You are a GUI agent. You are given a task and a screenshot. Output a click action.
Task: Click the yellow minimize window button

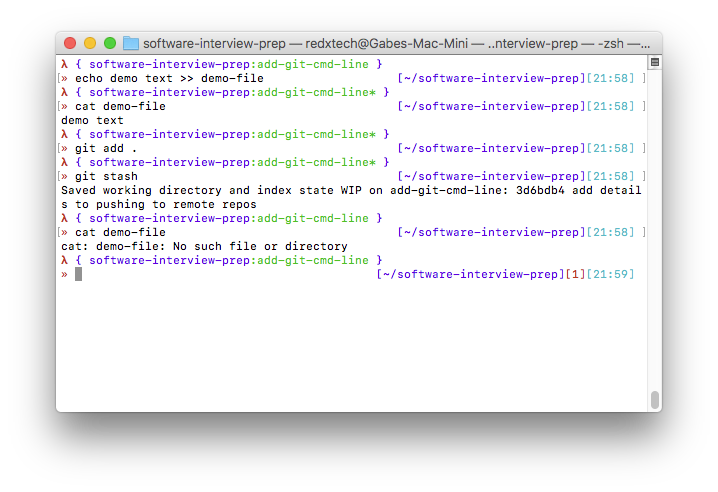[x=90, y=43]
